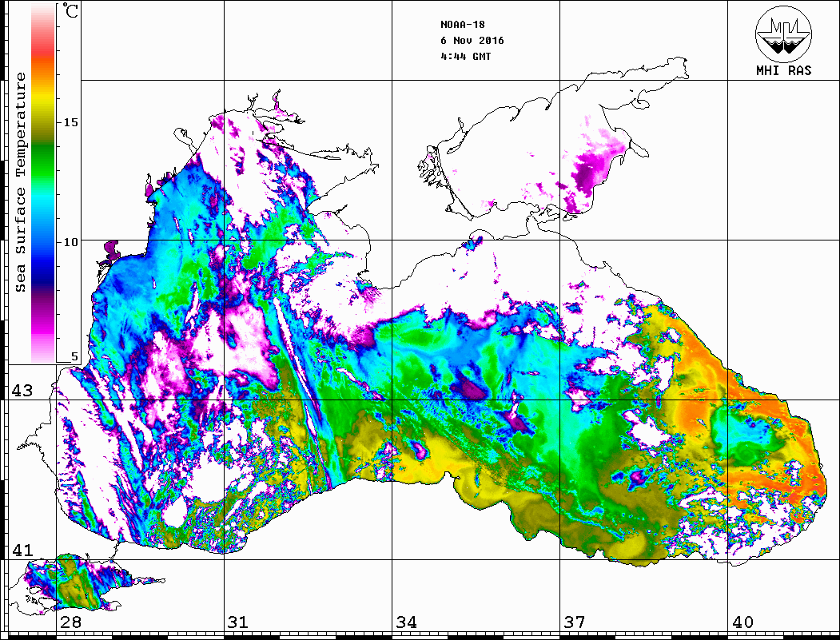Click the '5' value on temperature scale
The width and height of the screenshot is (840, 640).
coord(74,356)
